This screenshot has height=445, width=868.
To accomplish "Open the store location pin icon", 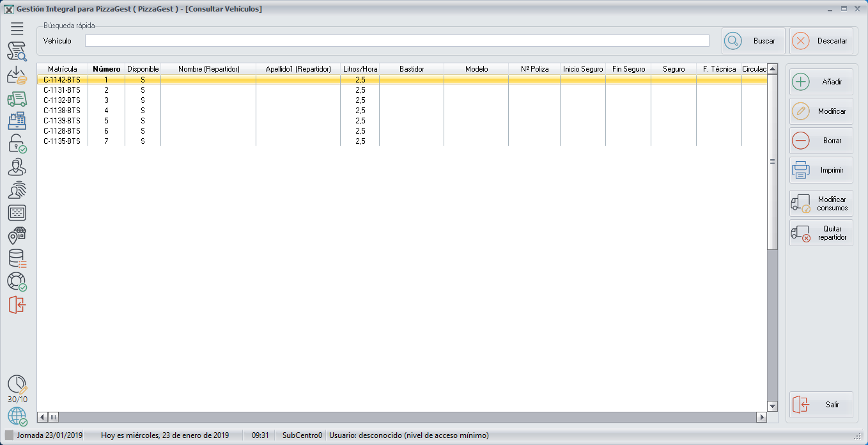I will tap(17, 236).
